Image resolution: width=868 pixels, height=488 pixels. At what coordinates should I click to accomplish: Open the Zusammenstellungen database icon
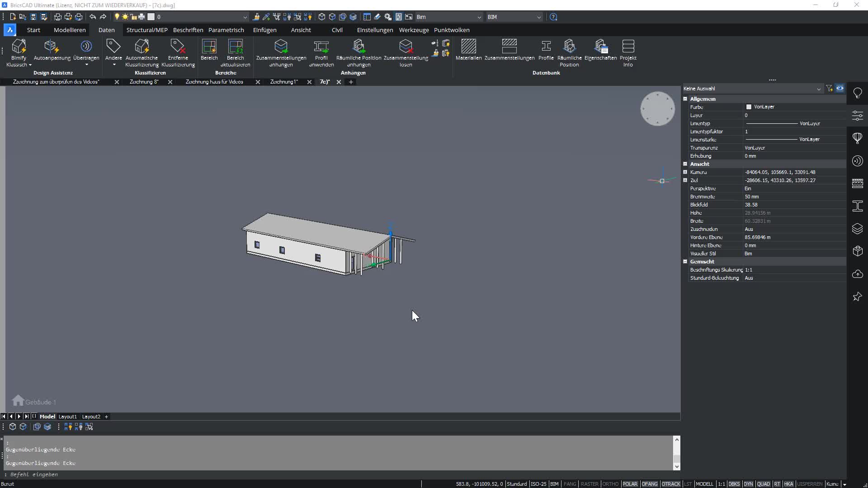pos(509,46)
